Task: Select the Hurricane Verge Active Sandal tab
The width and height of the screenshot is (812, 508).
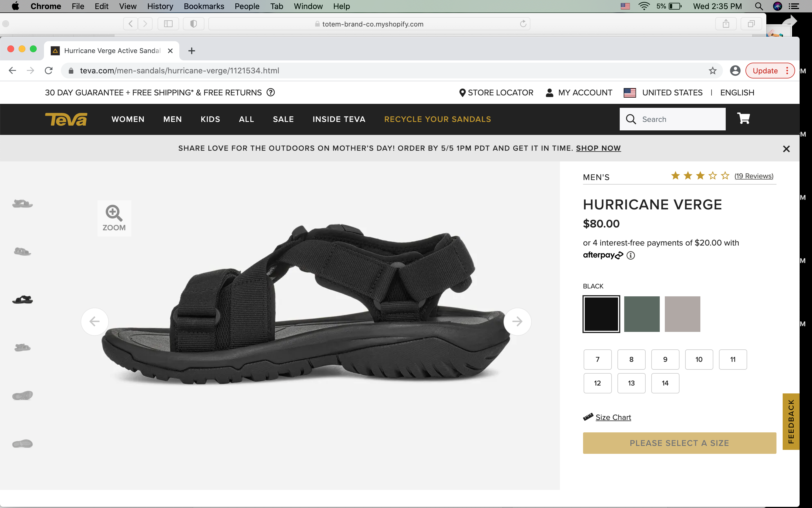Action: (x=112, y=51)
